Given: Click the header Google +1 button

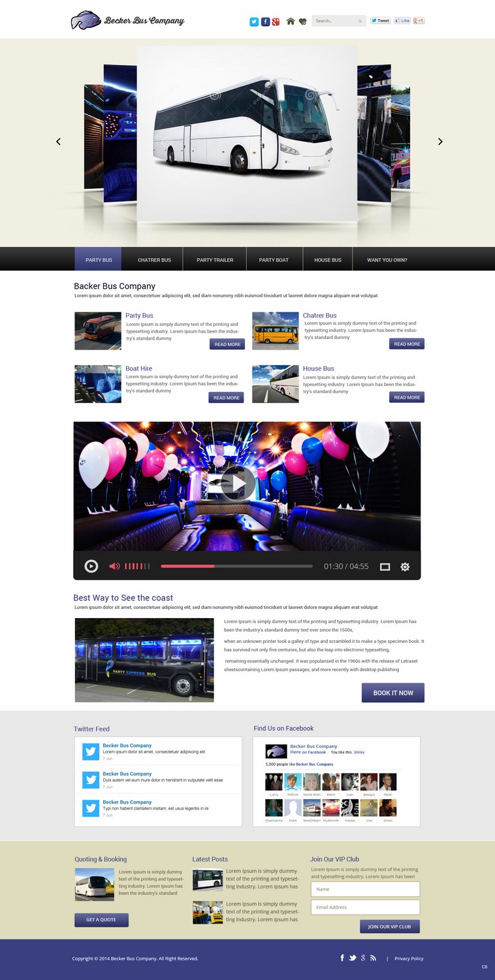Looking at the screenshot, I should pyautogui.click(x=419, y=20).
